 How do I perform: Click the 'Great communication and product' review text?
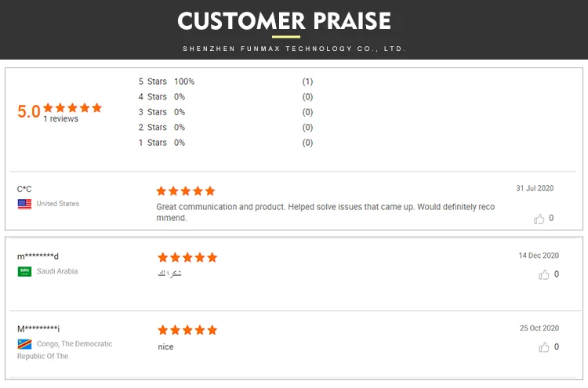325,212
